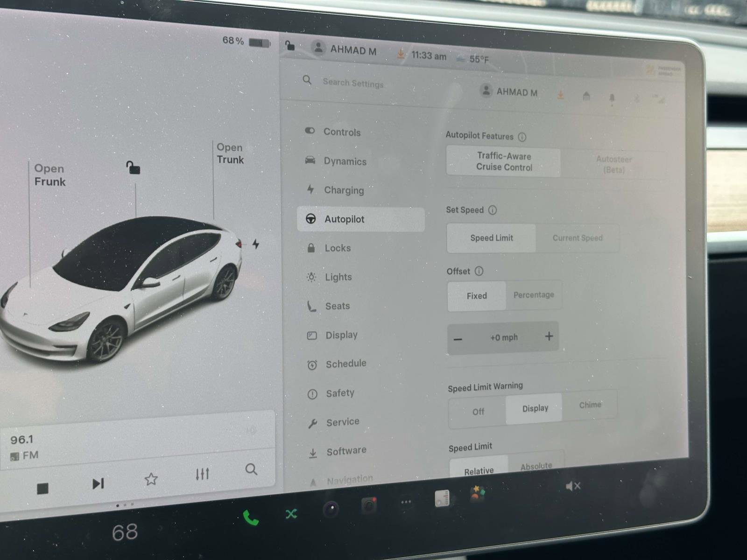747x560 pixels.
Task: Set Speed Limit Warning to Chime
Action: coord(590,405)
